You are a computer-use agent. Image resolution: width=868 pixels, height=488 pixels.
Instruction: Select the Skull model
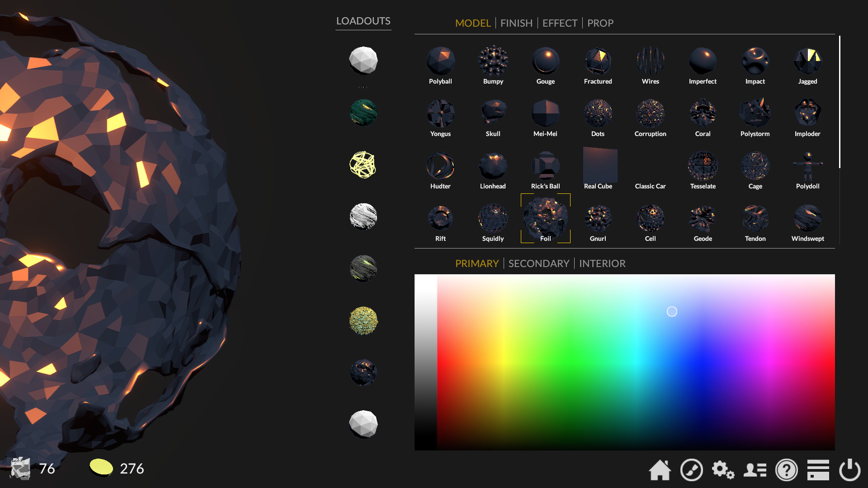[493, 113]
